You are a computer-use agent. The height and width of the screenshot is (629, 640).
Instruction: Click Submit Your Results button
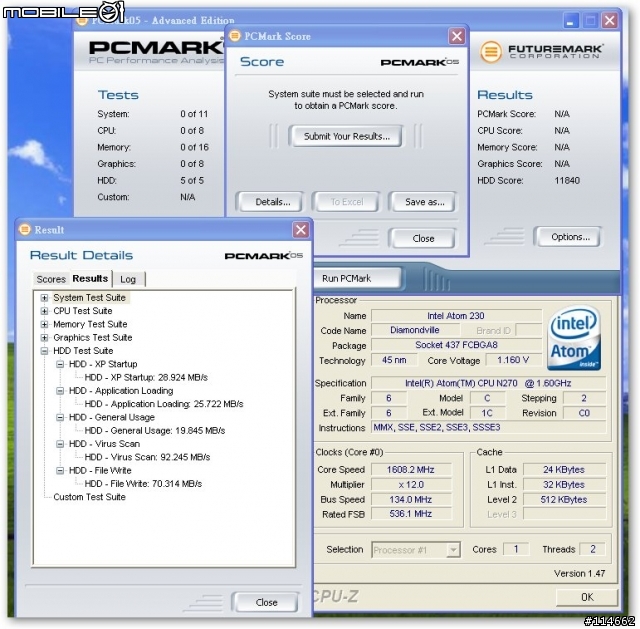tap(346, 136)
